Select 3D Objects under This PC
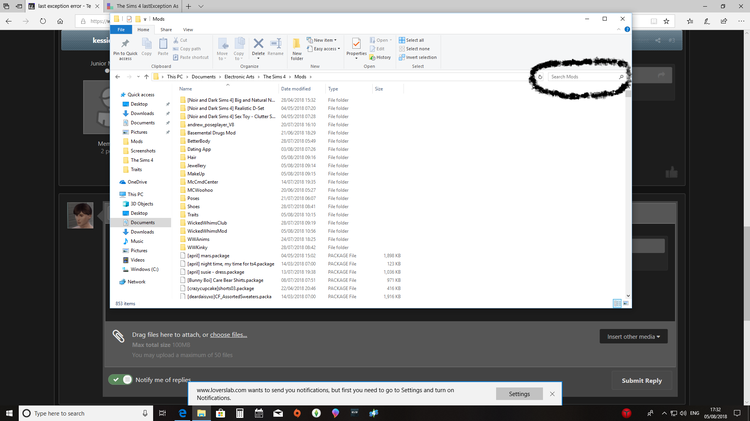The image size is (750, 421). pyautogui.click(x=142, y=204)
